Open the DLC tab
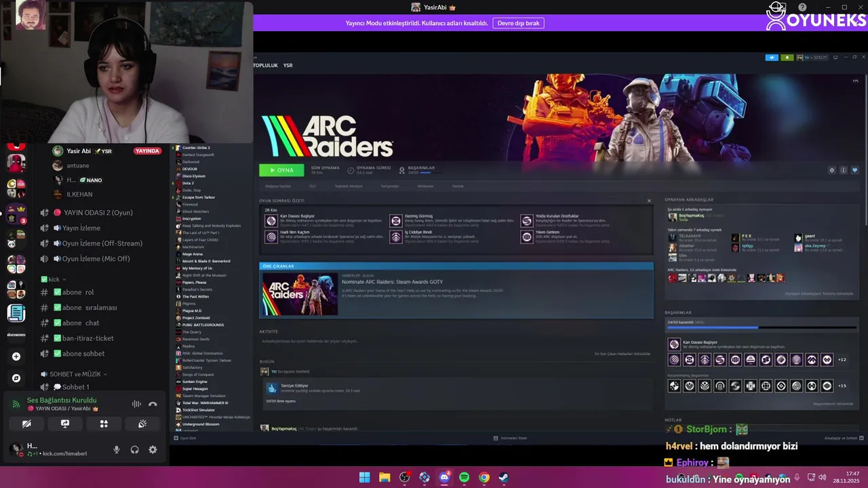This screenshot has width=868, height=488. point(313,186)
